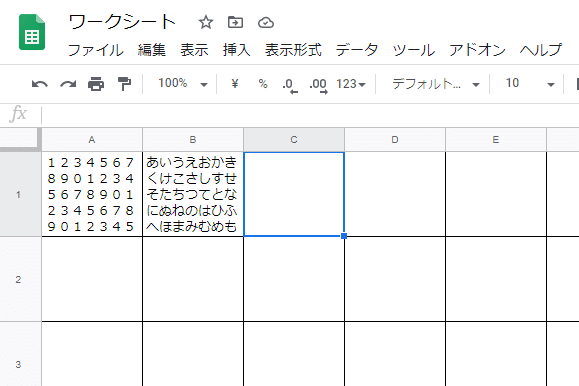Image resolution: width=579 pixels, height=386 pixels.
Task: Select column B header
Action: pyautogui.click(x=193, y=140)
